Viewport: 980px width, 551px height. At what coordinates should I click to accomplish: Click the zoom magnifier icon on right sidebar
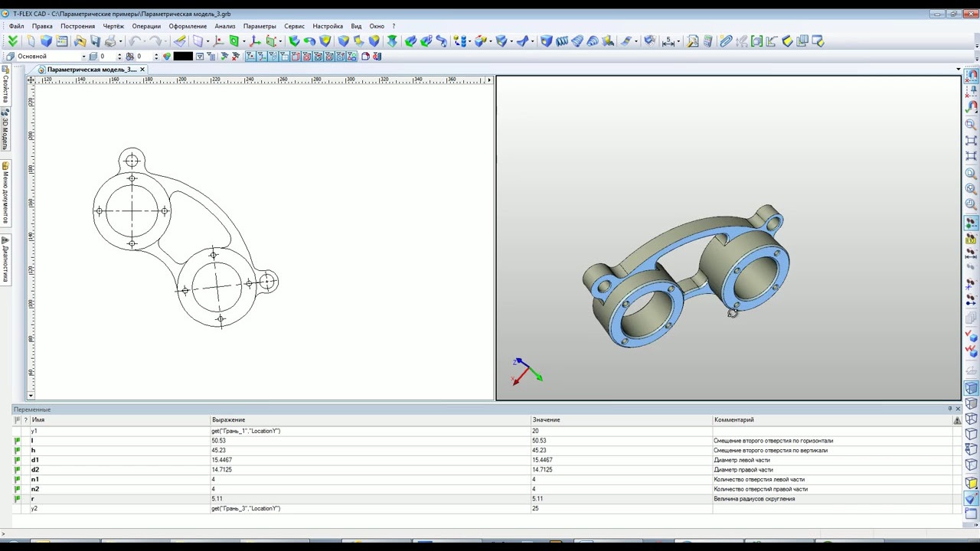point(972,124)
